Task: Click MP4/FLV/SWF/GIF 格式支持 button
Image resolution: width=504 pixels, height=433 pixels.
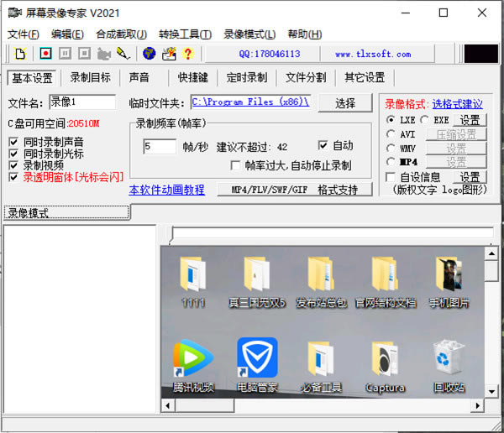Action: (295, 190)
